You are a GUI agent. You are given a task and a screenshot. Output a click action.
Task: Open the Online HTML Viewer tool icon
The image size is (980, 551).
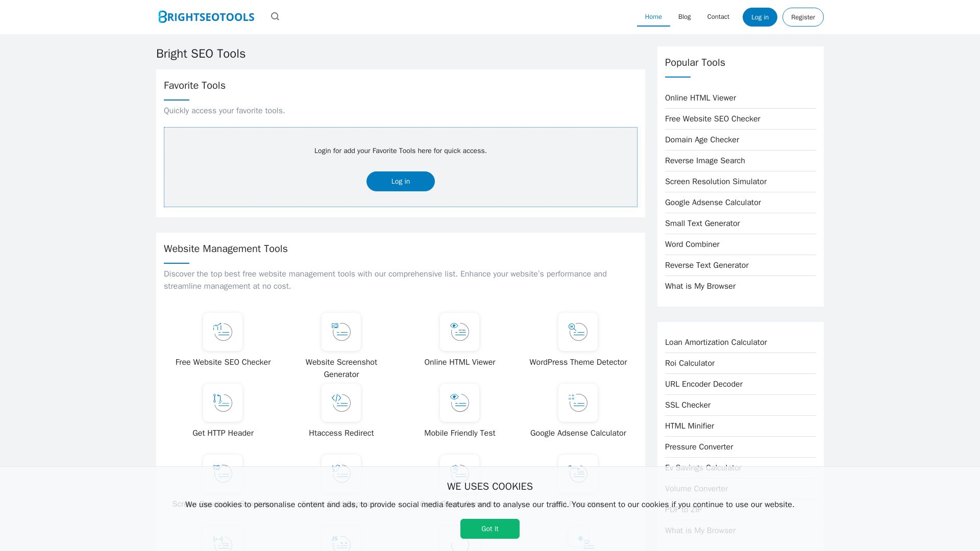coord(459,332)
